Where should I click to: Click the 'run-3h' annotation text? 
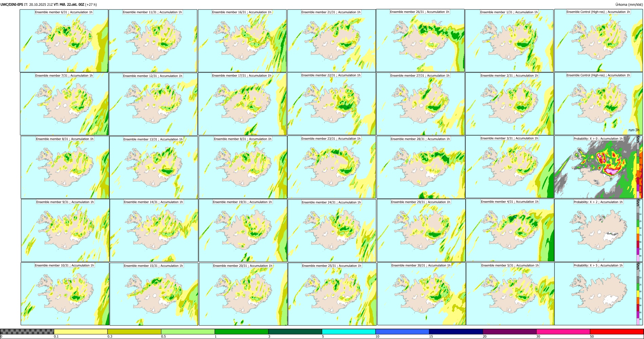click(634, 130)
